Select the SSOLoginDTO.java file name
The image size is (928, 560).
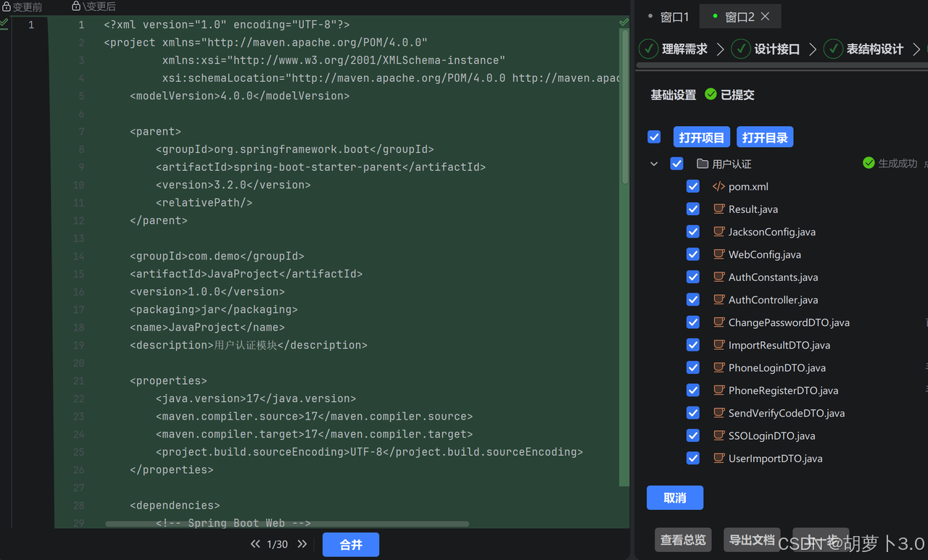click(x=771, y=435)
